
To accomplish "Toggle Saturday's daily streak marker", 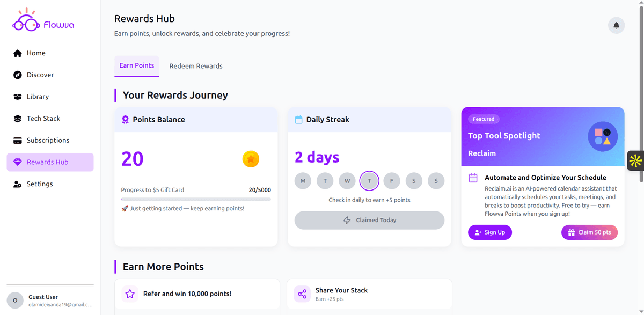I will 414,181.
